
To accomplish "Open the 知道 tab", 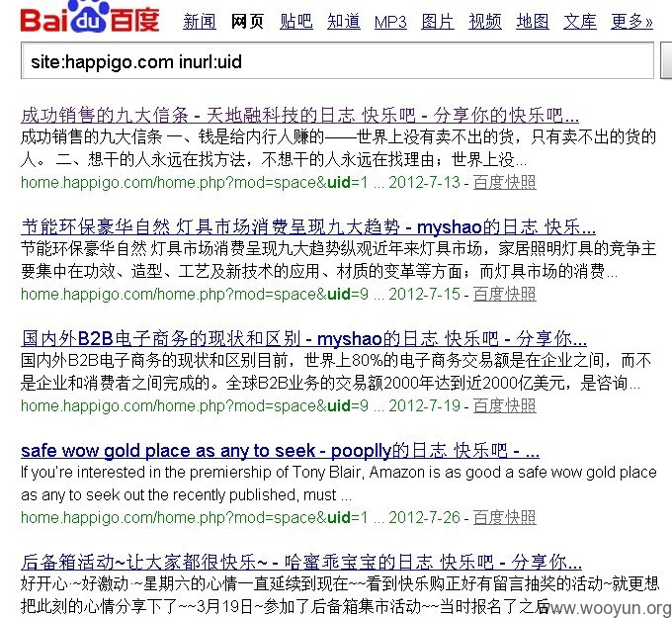I will [x=344, y=22].
